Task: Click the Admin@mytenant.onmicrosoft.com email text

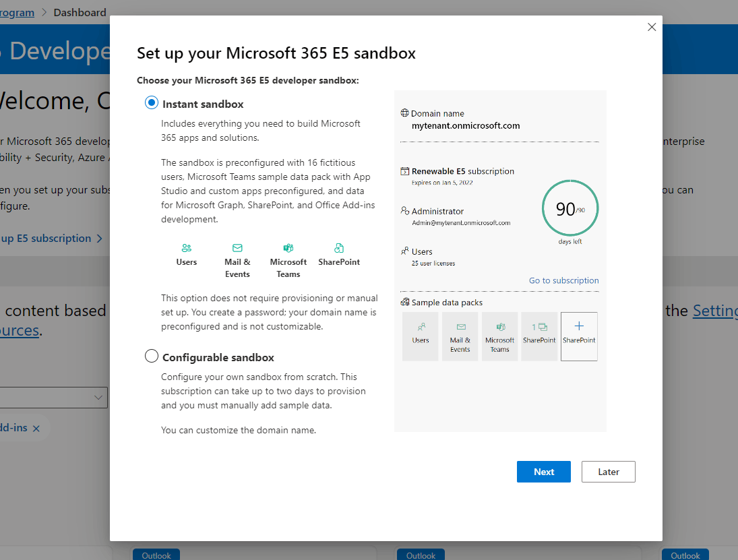Action: 461,223
